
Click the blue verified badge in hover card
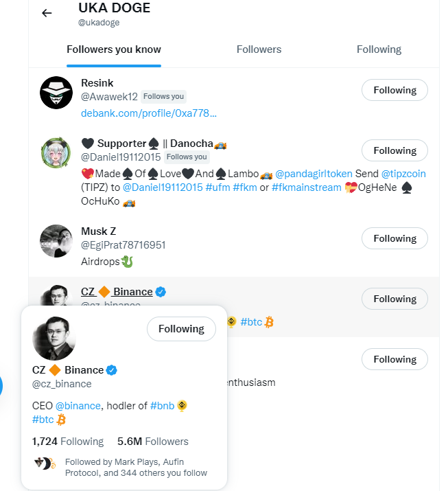tap(111, 370)
